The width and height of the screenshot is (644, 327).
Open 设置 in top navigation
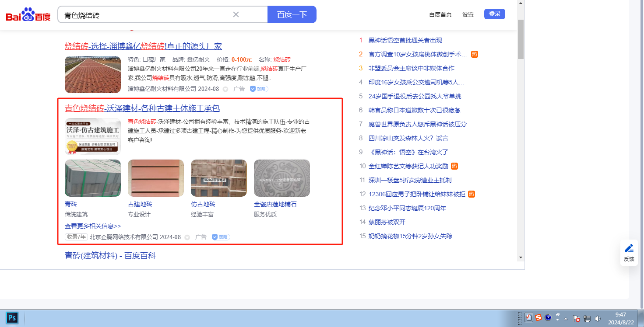coord(468,14)
